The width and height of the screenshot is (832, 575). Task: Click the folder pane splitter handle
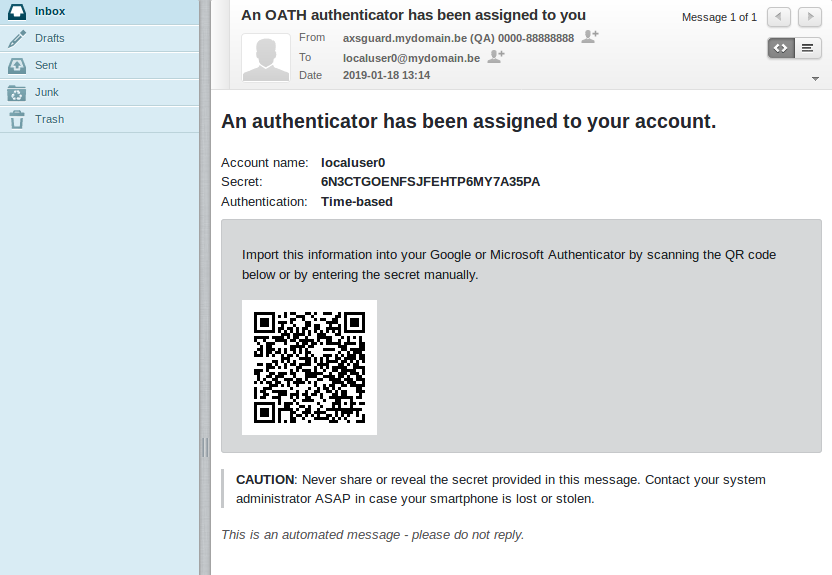click(205, 447)
